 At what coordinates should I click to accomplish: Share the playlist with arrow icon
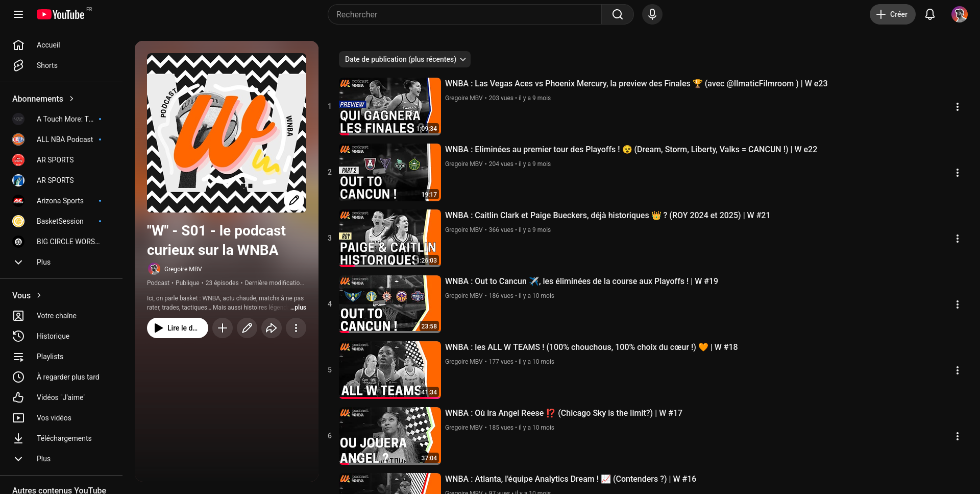272,328
